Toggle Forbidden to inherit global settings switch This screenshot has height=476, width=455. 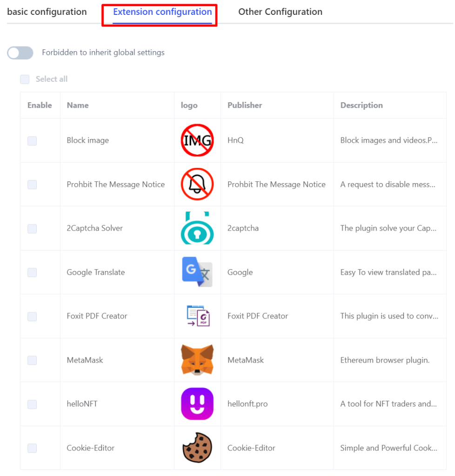20,53
